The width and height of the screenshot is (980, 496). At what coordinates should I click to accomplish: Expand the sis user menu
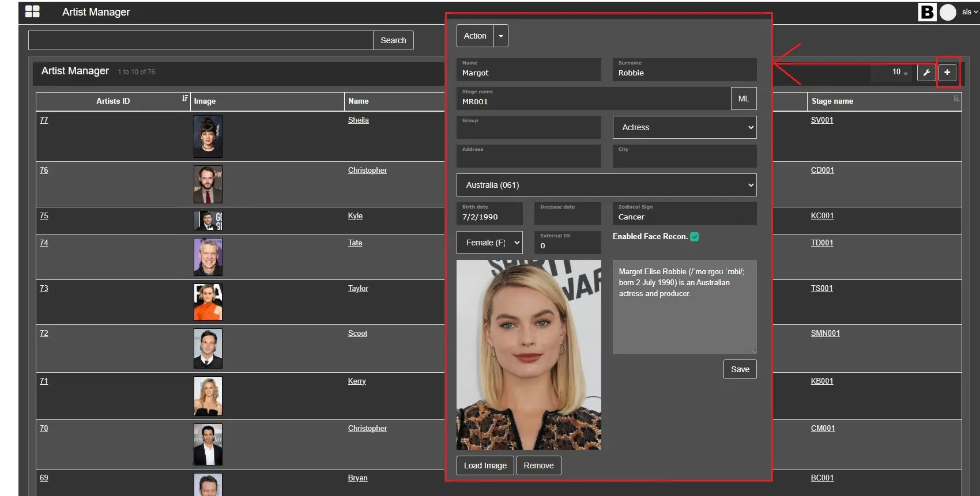click(970, 12)
